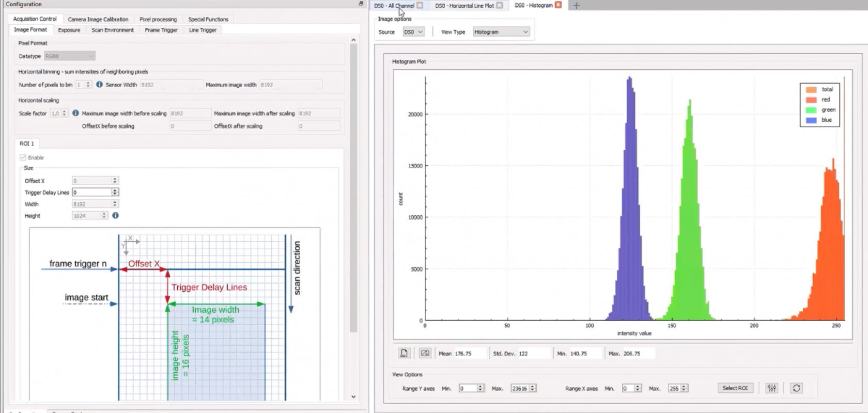
Task: Click the Maximum image width field
Action: click(x=290, y=85)
